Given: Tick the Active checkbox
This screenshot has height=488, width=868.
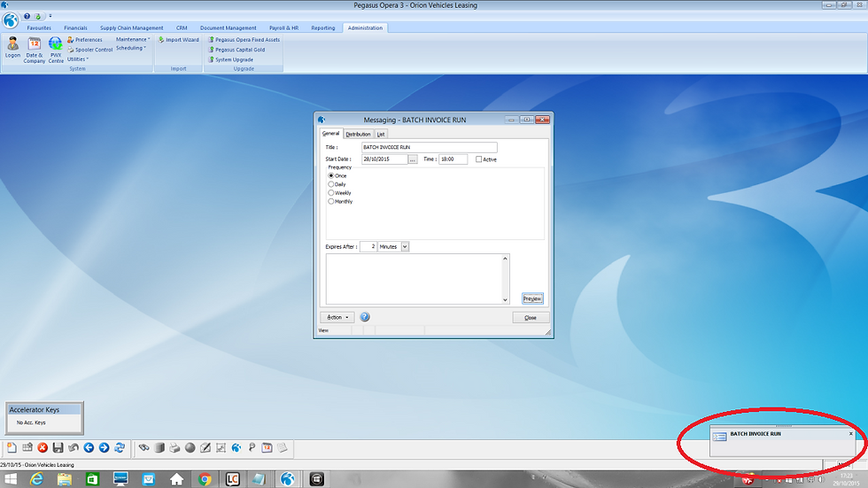Looking at the screenshot, I should click(x=479, y=159).
